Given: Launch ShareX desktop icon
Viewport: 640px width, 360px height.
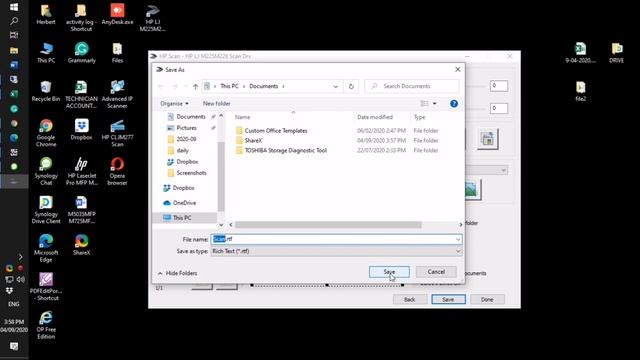Looking at the screenshot, I should tap(81, 245).
